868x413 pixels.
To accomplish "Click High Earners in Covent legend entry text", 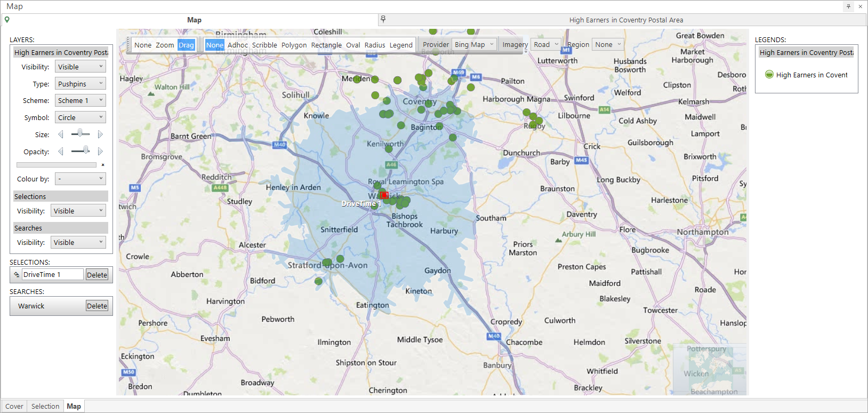I will tap(812, 75).
